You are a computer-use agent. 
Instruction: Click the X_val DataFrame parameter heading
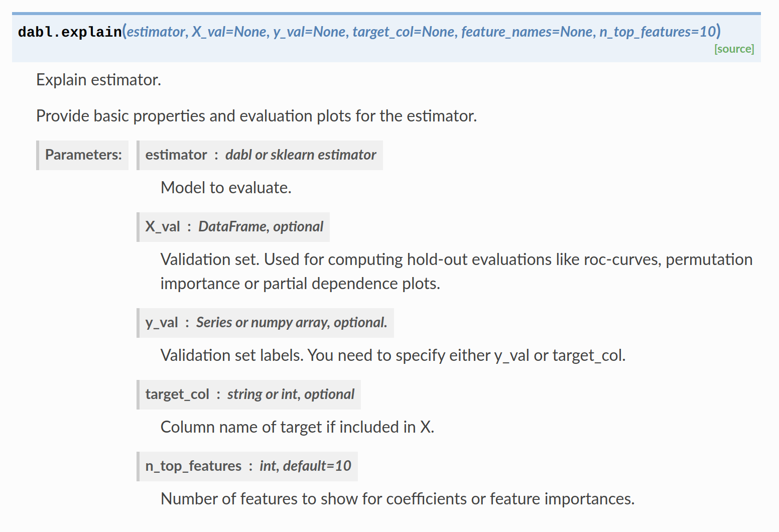tap(234, 227)
